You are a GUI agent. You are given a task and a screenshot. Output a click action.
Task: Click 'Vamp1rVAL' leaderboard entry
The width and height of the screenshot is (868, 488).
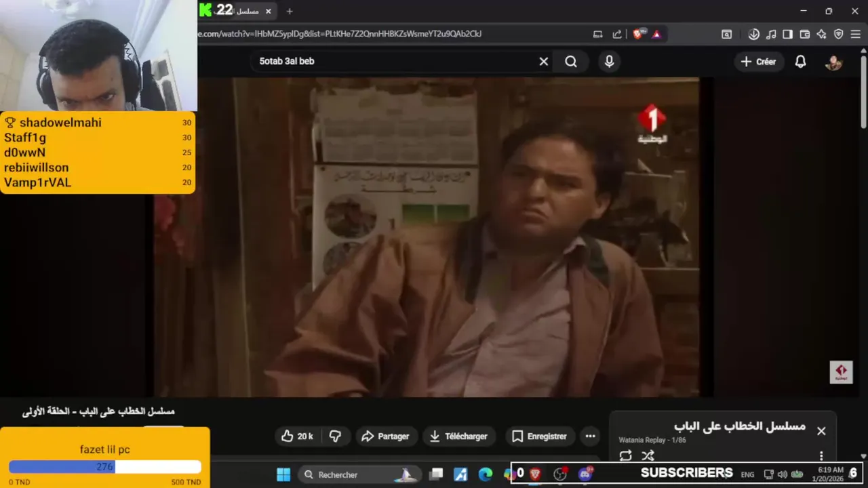38,182
